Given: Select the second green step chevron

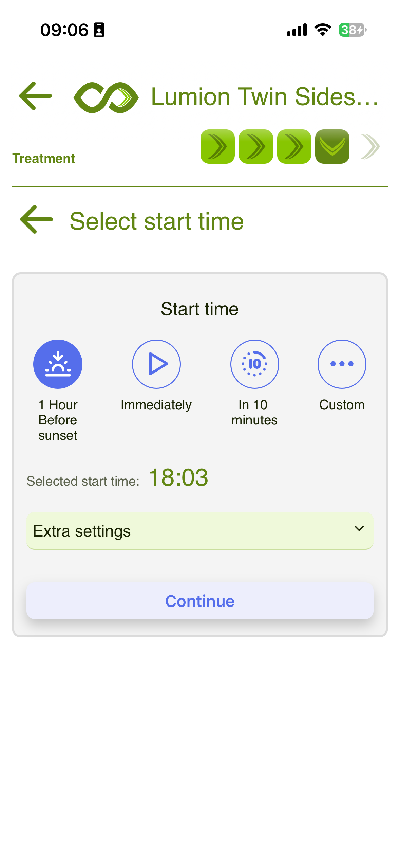Looking at the screenshot, I should [x=256, y=147].
